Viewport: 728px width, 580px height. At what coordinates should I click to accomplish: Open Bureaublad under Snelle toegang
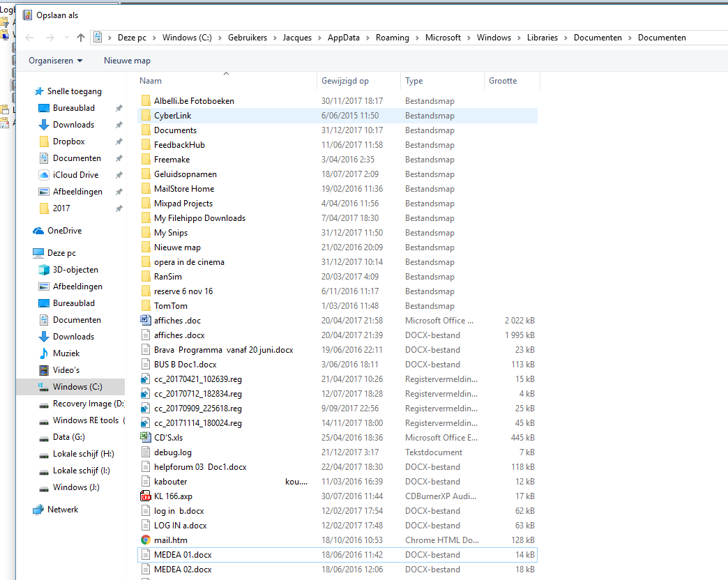click(x=68, y=108)
